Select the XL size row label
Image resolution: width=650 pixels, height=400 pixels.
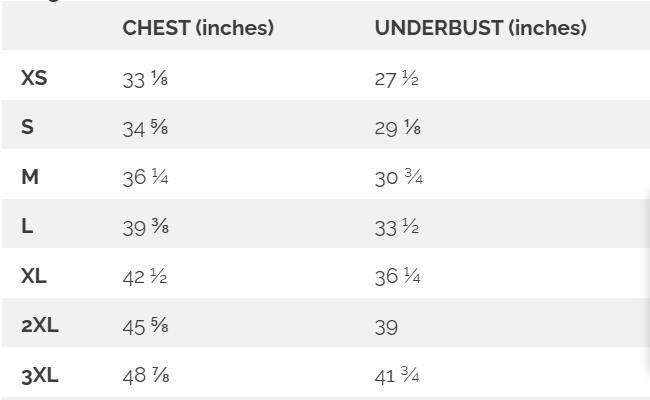34,276
